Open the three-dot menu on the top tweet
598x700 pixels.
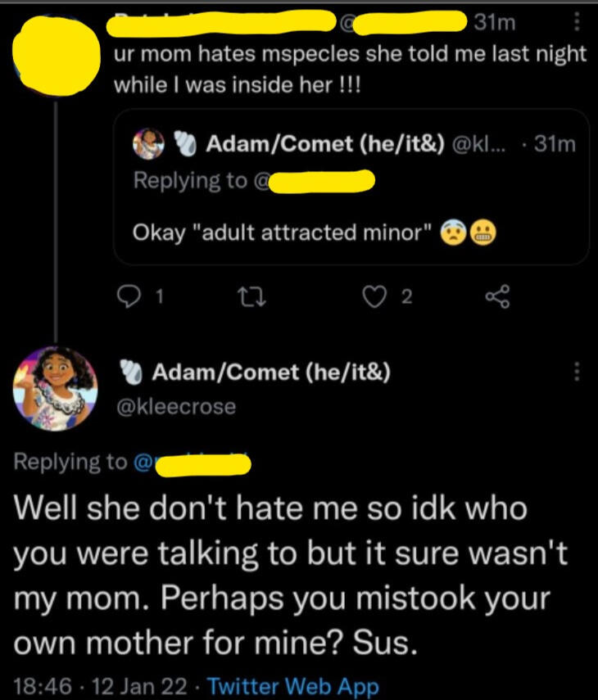click(577, 24)
